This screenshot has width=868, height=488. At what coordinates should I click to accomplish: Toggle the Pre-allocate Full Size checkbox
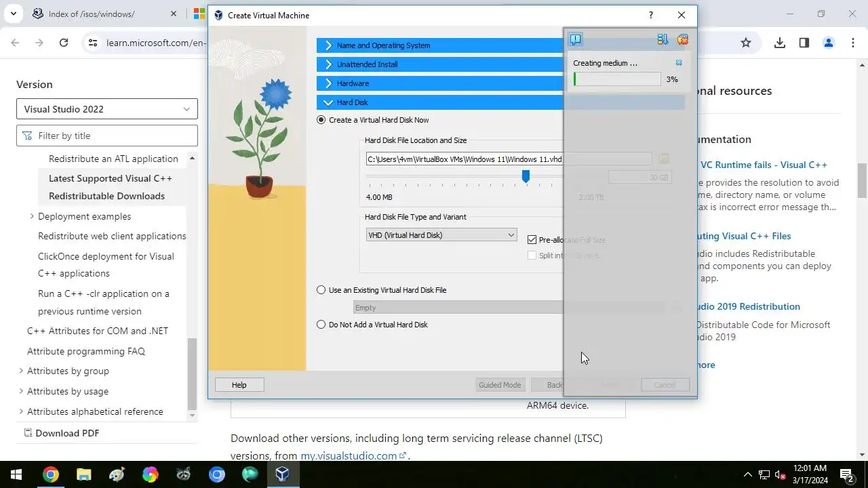pyautogui.click(x=532, y=239)
